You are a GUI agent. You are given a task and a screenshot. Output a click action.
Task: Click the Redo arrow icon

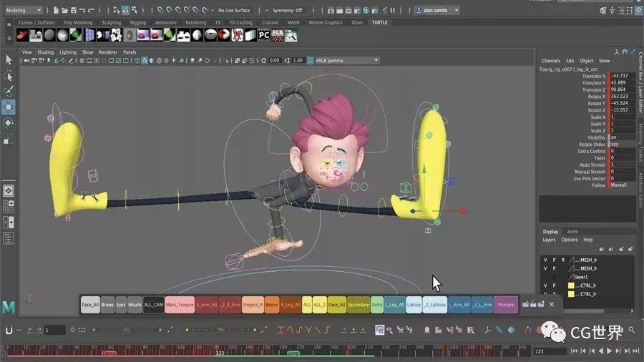[x=91, y=10]
